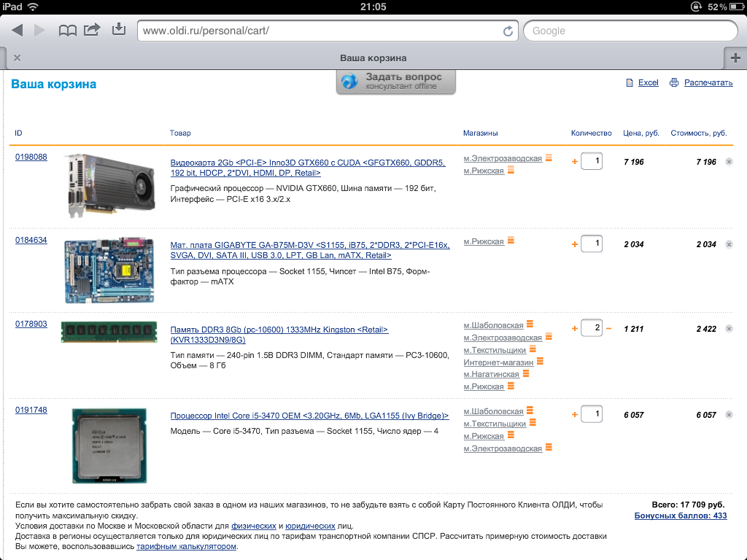
Task: Increase video card quantity with plus
Action: click(575, 161)
